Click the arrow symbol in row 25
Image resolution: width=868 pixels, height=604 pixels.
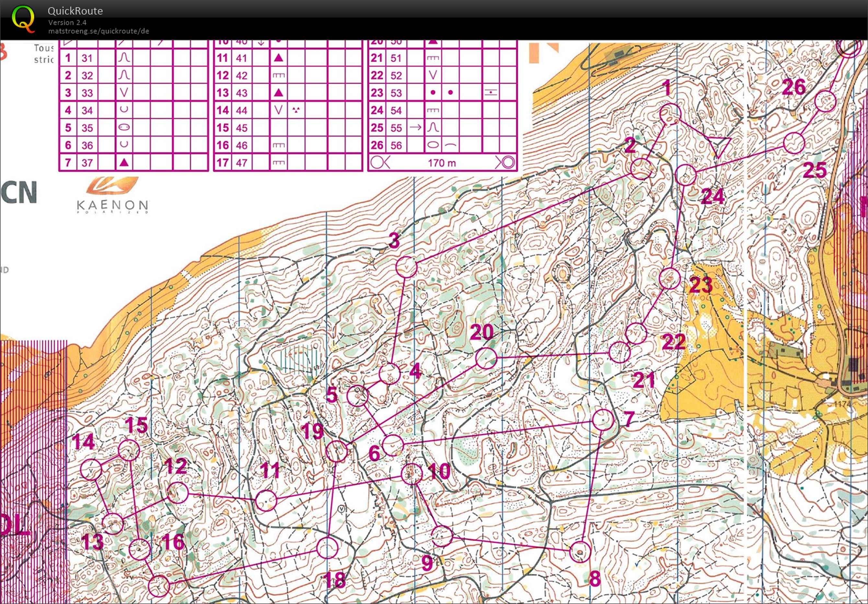[415, 128]
